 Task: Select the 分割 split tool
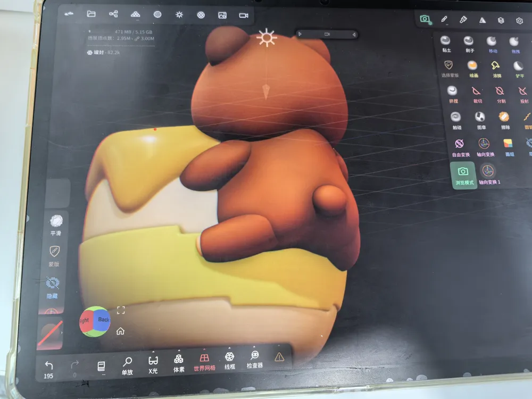coord(500,95)
